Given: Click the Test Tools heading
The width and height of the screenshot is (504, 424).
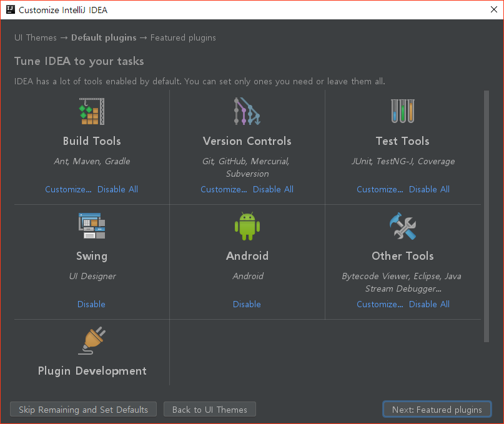Looking at the screenshot, I should (403, 141).
